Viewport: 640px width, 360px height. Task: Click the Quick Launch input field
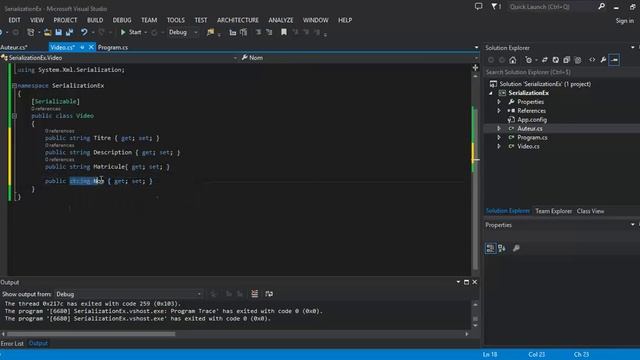click(x=551, y=7)
